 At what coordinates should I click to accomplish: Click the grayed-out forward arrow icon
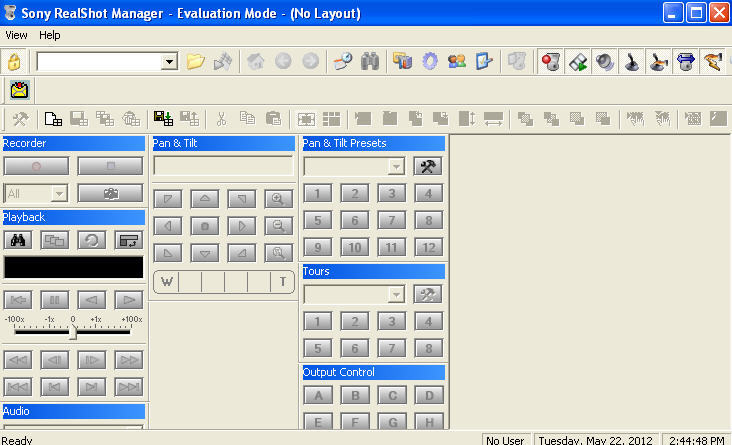coord(310,61)
